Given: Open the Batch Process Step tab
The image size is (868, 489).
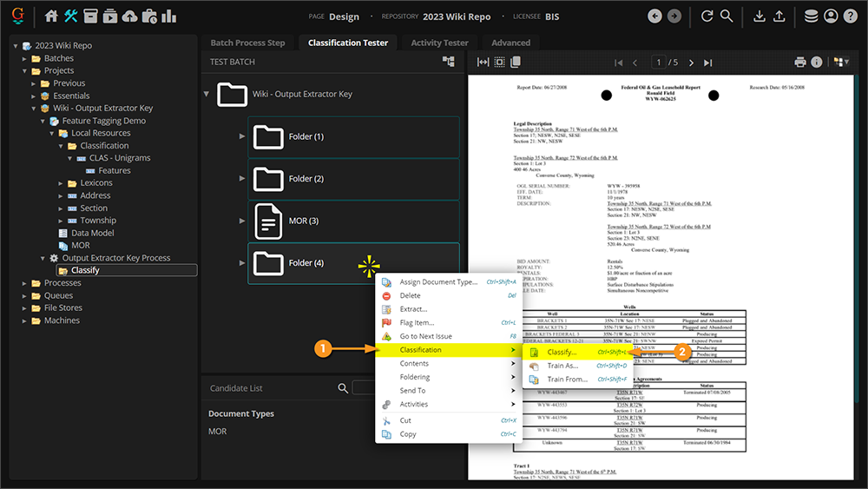Looking at the screenshot, I should [247, 43].
